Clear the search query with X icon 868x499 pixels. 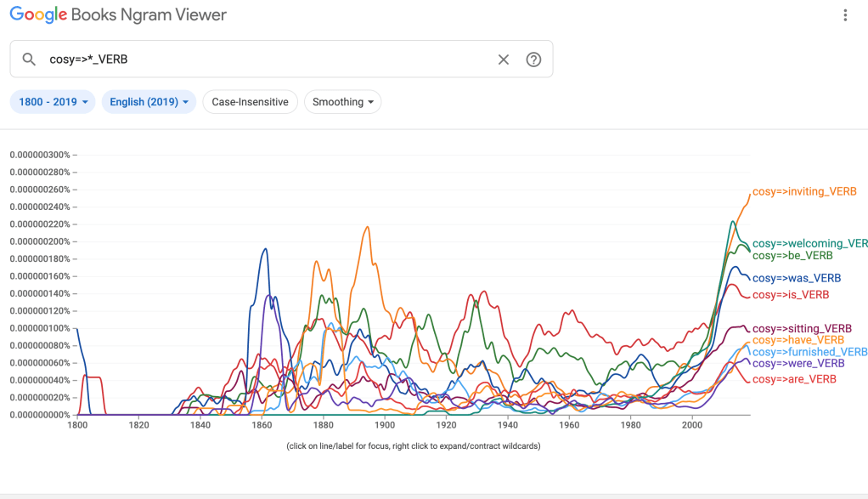(504, 60)
